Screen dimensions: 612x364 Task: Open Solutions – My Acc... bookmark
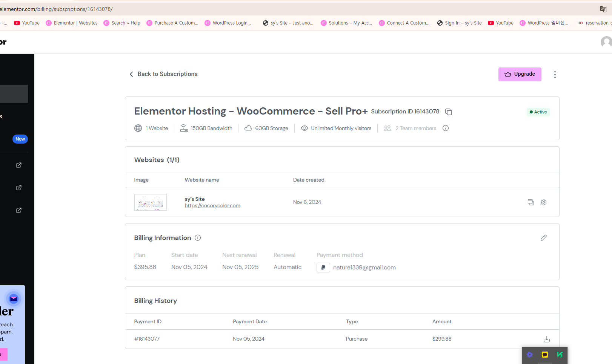[346, 23]
